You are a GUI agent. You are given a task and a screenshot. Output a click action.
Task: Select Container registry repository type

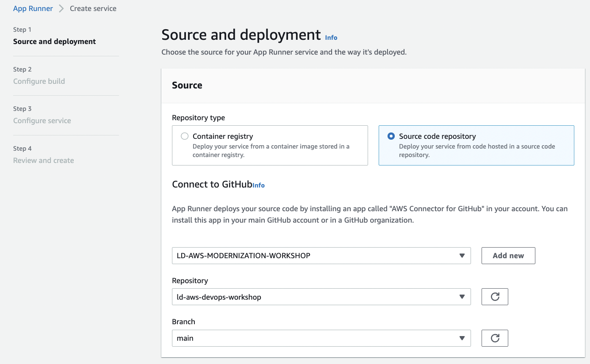click(270, 145)
